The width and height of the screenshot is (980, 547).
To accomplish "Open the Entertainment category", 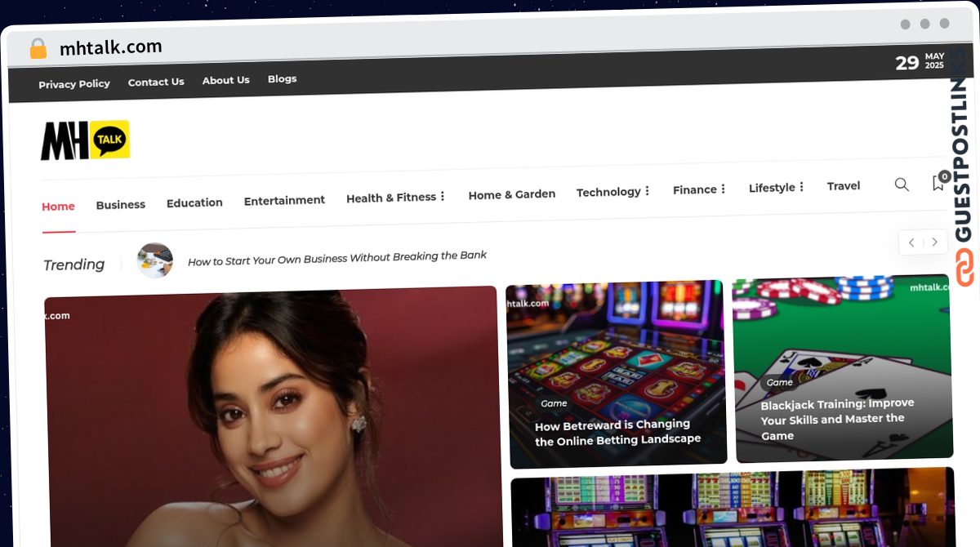I will tap(284, 200).
